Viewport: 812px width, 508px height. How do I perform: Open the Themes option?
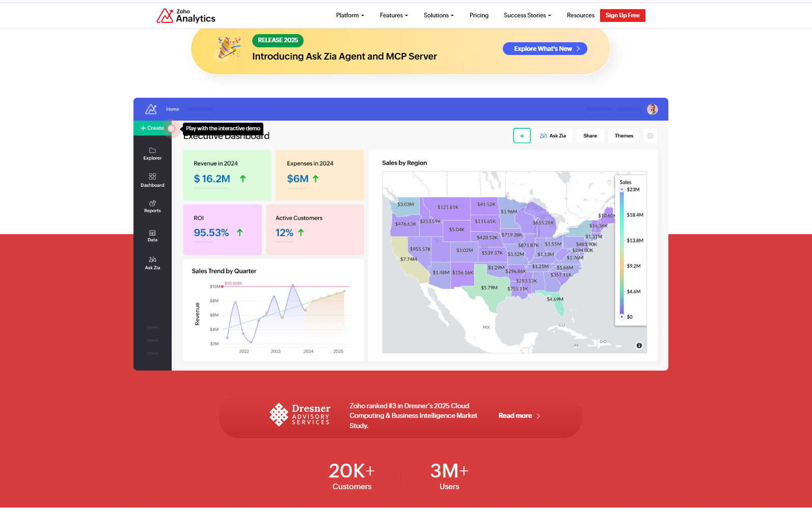click(x=624, y=136)
